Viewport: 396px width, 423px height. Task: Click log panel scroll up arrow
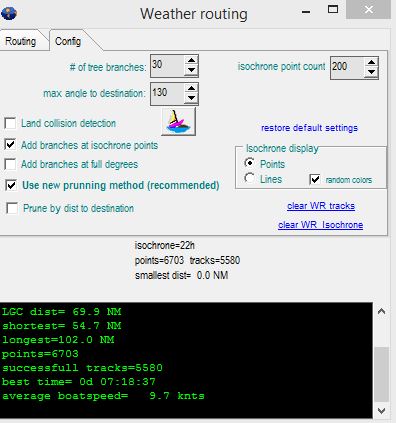[382, 312]
